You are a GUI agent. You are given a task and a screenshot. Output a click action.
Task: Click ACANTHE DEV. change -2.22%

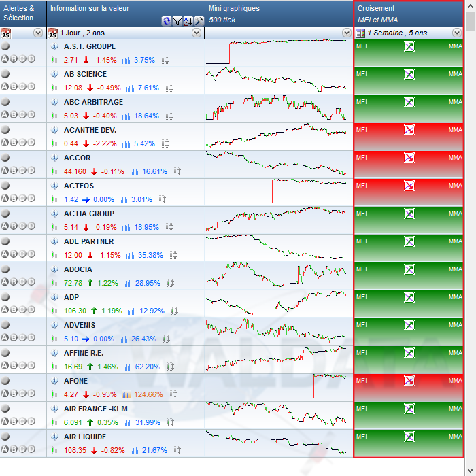pos(105,144)
